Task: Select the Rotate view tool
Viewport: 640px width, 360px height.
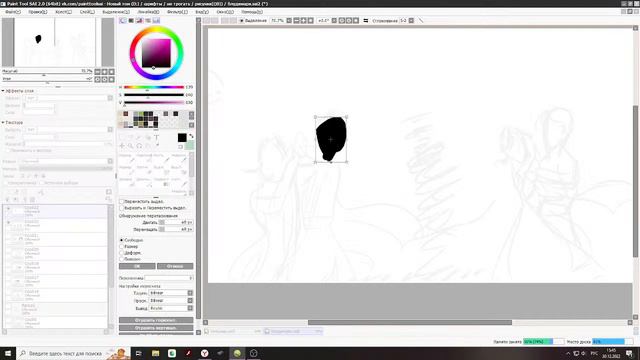Action: [139, 146]
